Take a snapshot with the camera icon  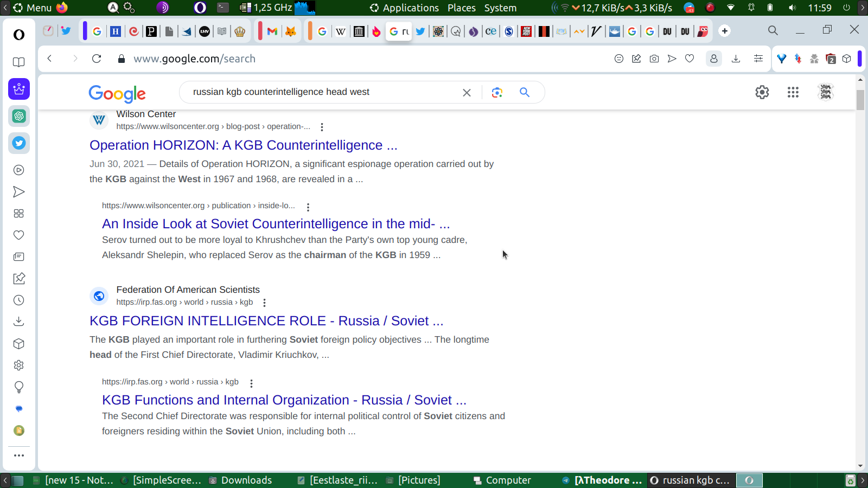coord(654,59)
